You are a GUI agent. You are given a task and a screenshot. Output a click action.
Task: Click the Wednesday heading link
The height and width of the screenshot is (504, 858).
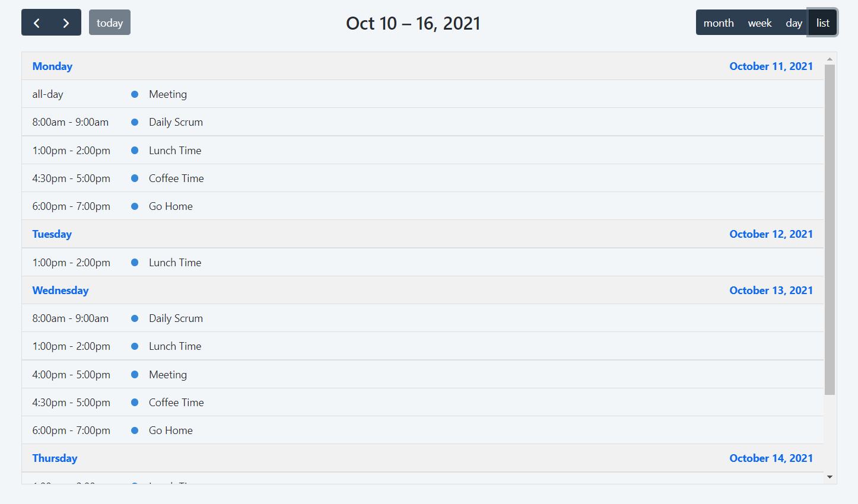tap(61, 291)
